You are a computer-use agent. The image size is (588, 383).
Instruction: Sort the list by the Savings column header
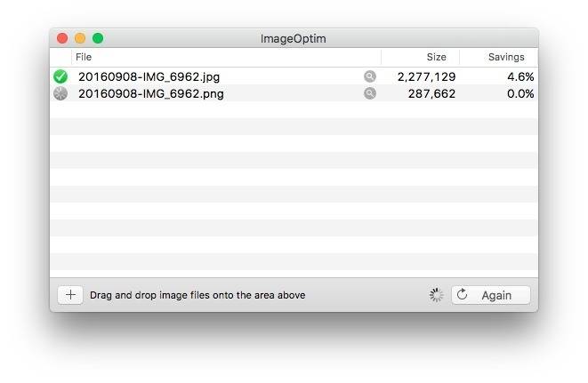coord(498,57)
